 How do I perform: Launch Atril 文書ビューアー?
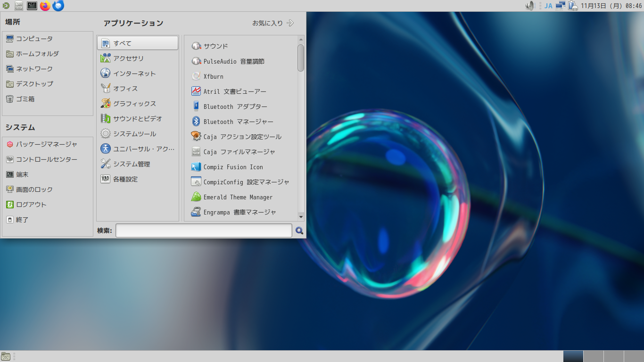tap(241, 91)
